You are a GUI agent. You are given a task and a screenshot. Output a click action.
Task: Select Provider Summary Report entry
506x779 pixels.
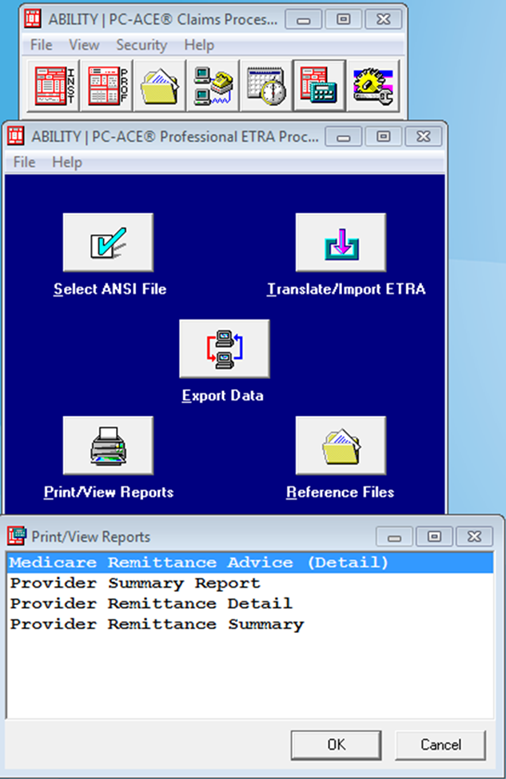pyautogui.click(x=251, y=583)
